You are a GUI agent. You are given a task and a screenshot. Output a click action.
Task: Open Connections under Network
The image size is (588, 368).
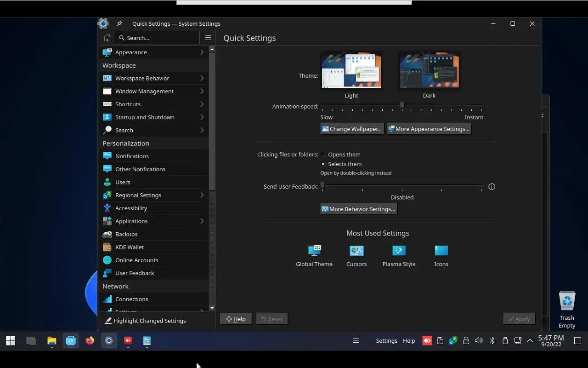tap(153, 299)
